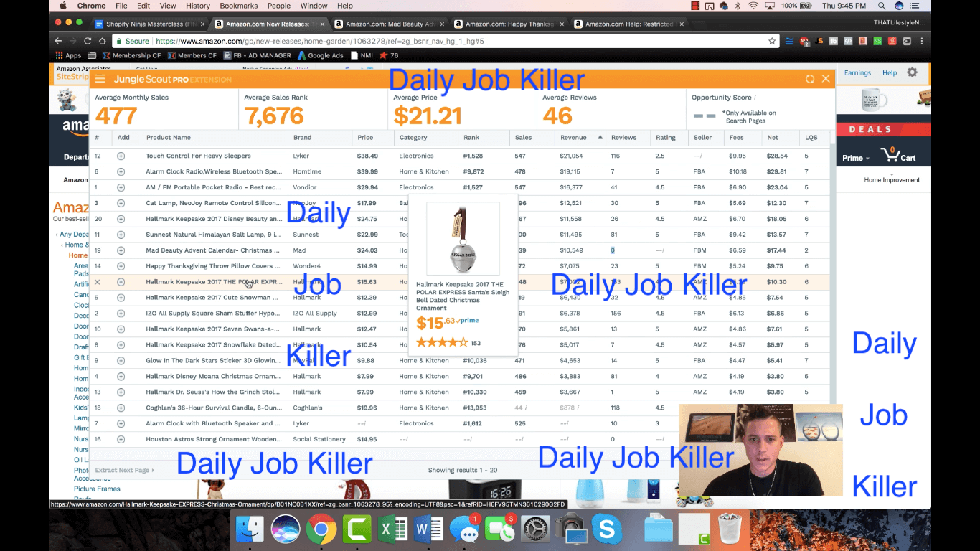The height and width of the screenshot is (551, 980).
Task: Open Apps shortcut in bookmarks bar
Action: (69, 55)
